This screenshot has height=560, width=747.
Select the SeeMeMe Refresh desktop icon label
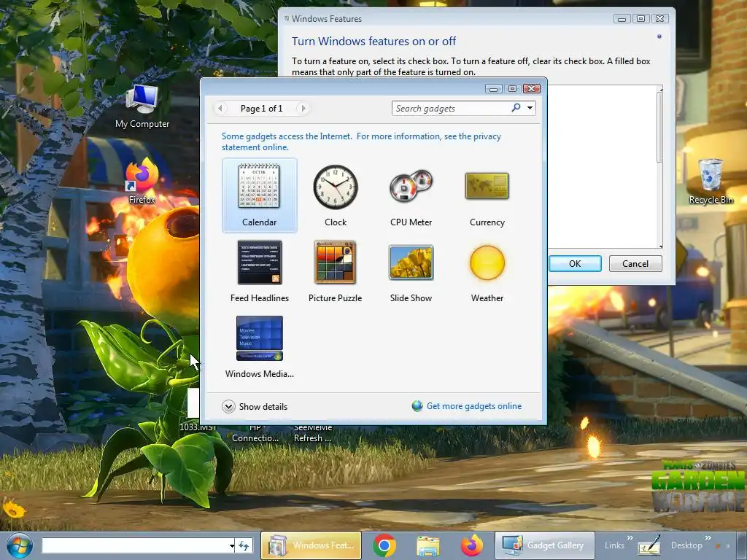(312, 433)
